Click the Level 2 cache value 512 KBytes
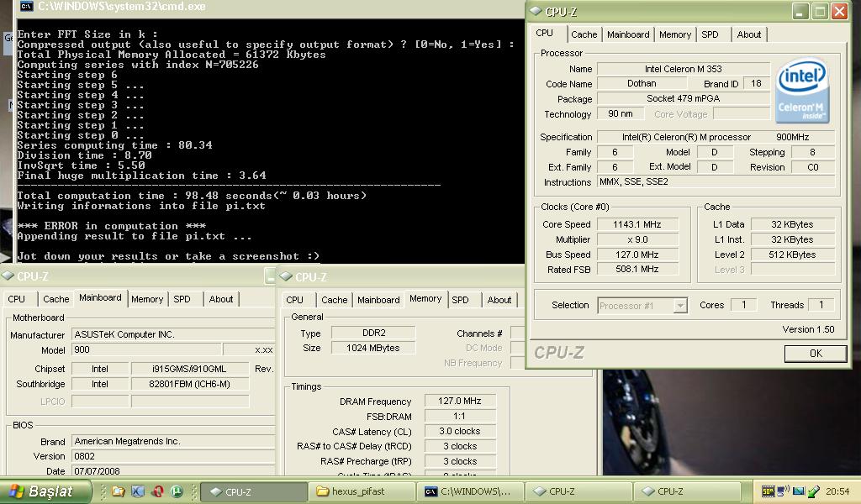 point(792,255)
